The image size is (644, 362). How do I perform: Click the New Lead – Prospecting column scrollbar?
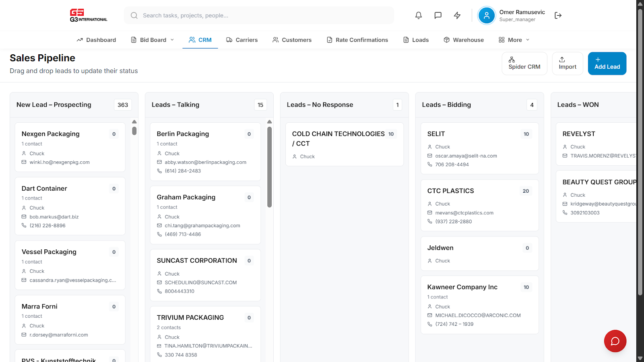[134, 131]
